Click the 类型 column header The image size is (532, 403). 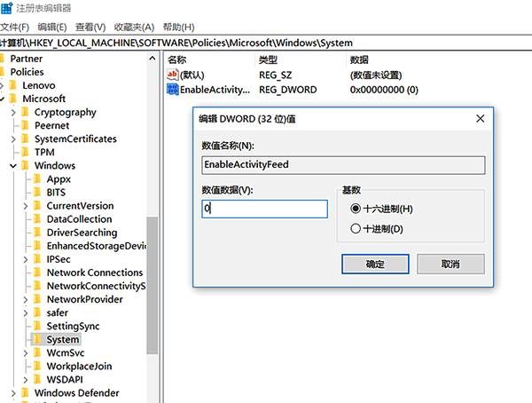(x=268, y=59)
